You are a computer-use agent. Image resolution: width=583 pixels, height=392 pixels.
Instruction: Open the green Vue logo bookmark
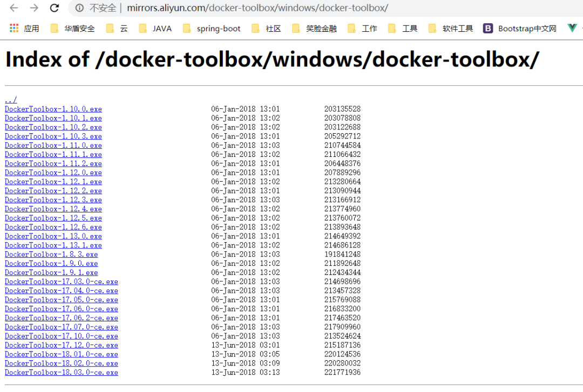[572, 28]
